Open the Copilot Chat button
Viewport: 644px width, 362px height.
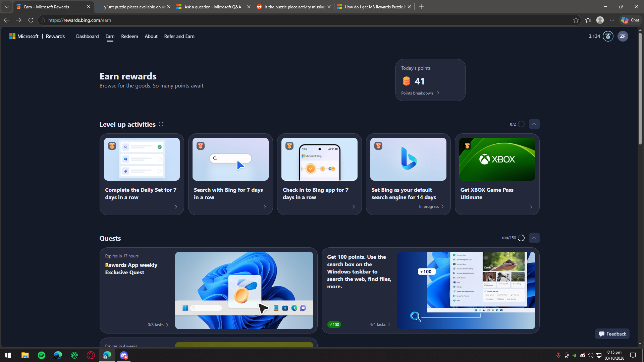630,20
